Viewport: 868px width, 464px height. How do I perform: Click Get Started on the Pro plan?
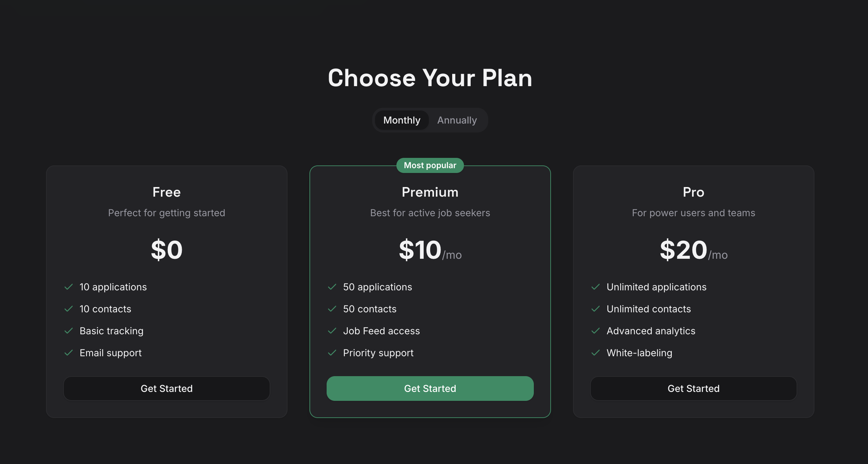[x=693, y=388]
